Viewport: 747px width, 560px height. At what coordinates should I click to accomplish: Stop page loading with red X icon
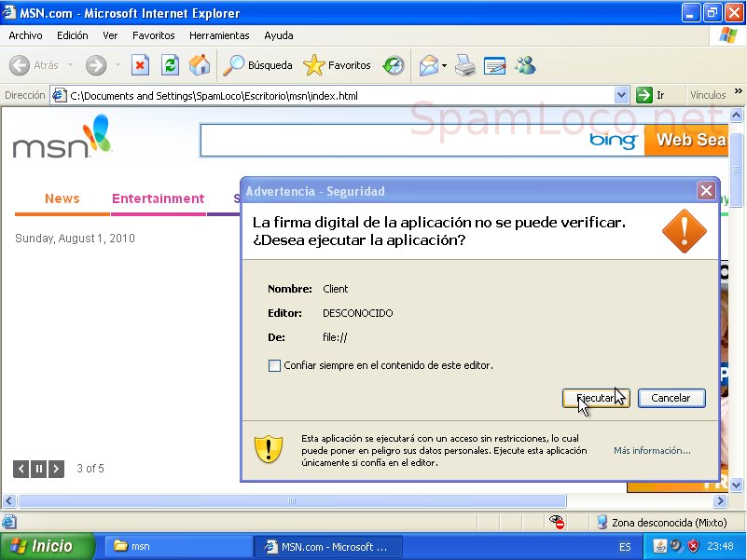click(140, 65)
